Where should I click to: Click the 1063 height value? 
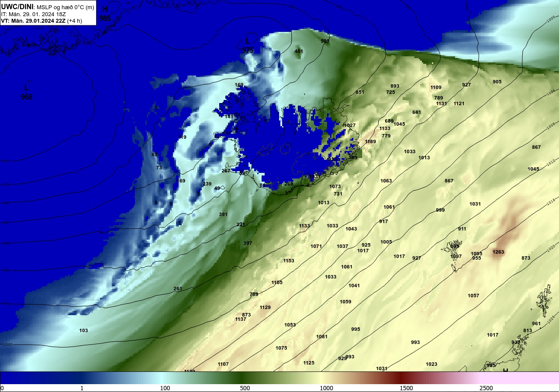[386, 181]
